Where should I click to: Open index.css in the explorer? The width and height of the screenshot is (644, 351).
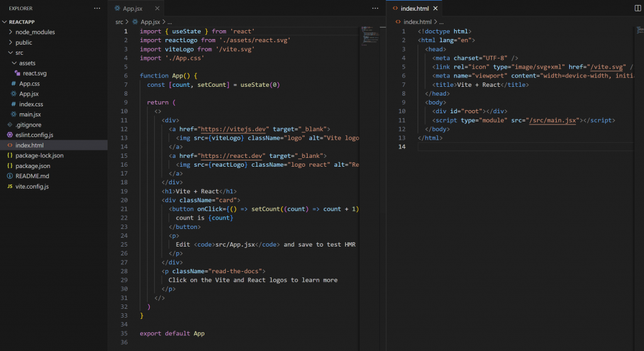tap(54, 104)
